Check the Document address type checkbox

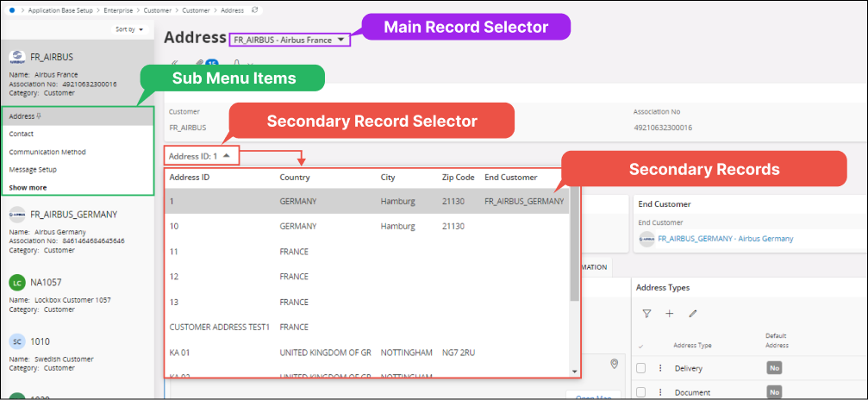pos(640,392)
